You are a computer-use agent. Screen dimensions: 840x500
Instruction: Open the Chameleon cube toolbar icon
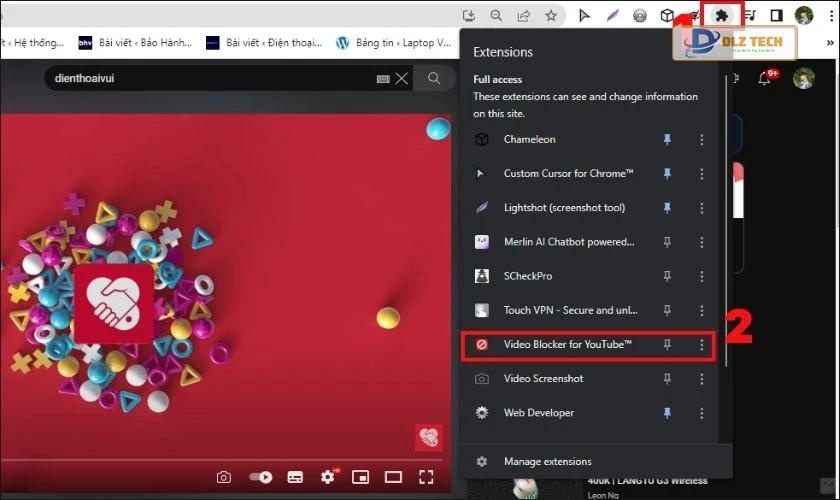click(x=667, y=16)
